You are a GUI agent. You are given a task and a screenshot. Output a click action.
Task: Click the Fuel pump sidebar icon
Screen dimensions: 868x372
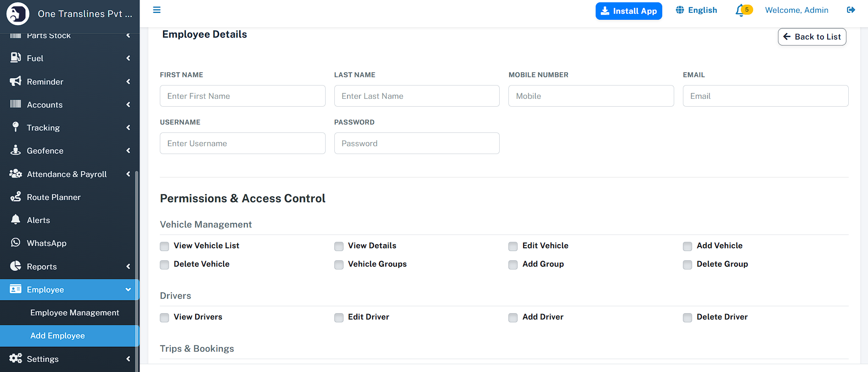16,58
